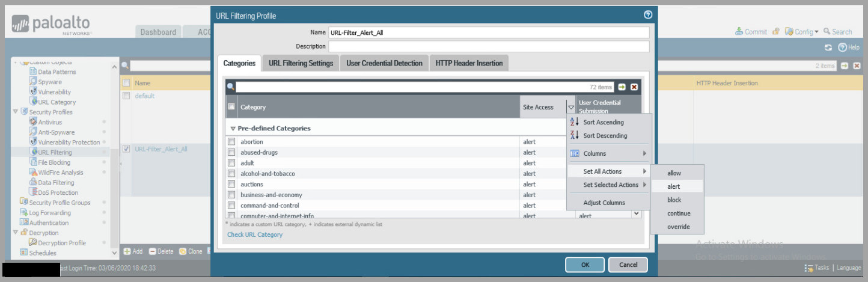Select block in the actions submenu

coord(676,200)
